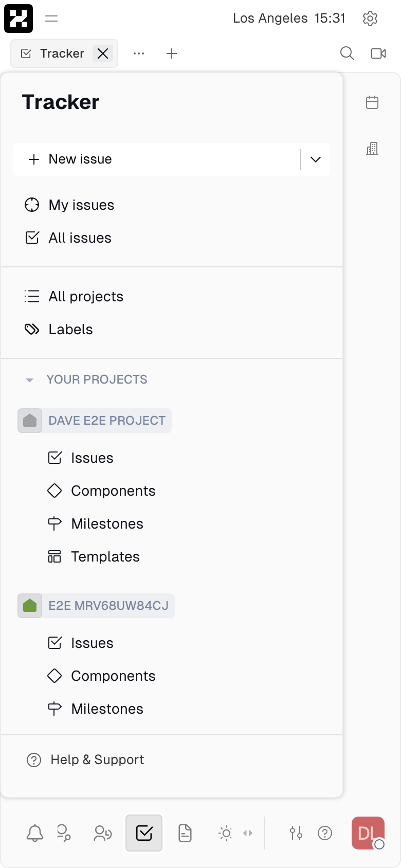Click the gray DAVE E2E PROJECT icon

tap(30, 421)
